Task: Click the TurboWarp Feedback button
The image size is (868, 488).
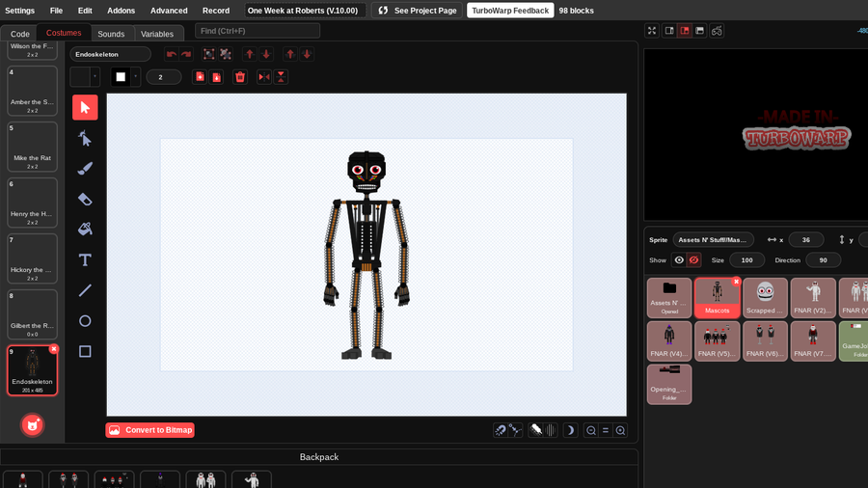Action: (x=510, y=11)
